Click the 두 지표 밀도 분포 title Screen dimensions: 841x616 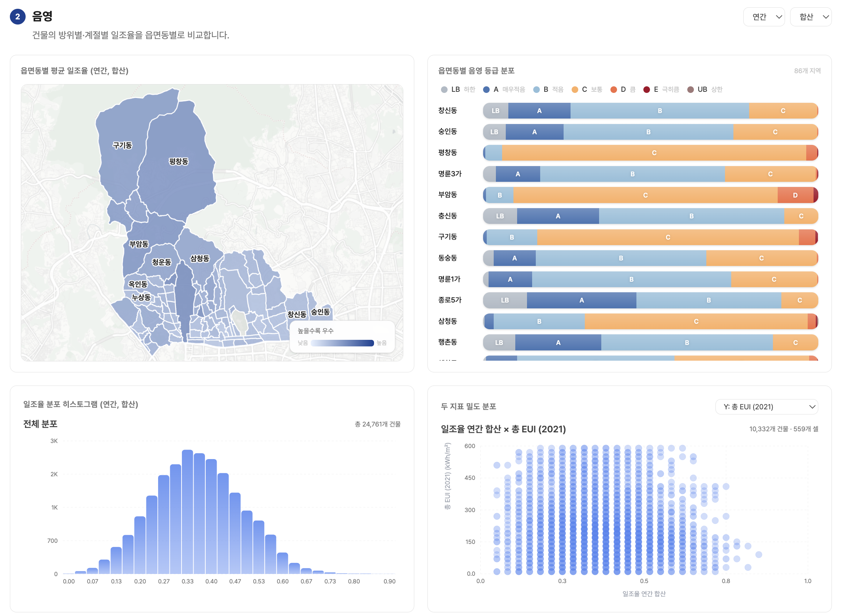click(x=468, y=406)
